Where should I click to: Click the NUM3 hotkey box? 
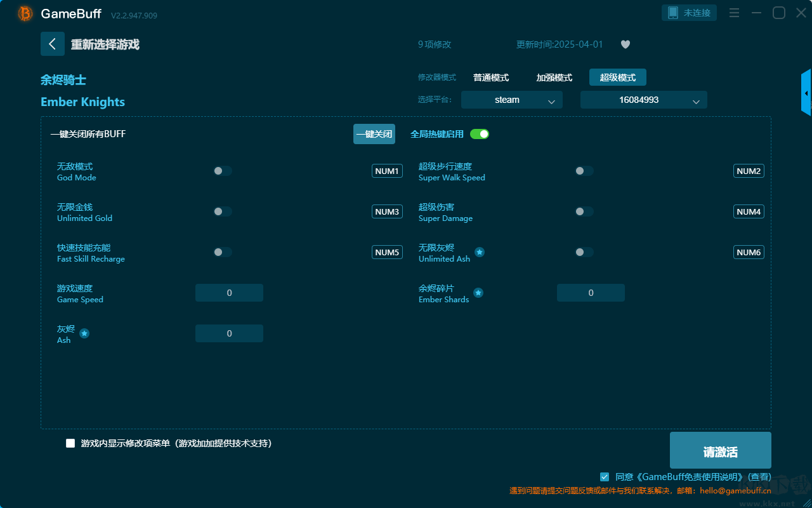tap(387, 211)
